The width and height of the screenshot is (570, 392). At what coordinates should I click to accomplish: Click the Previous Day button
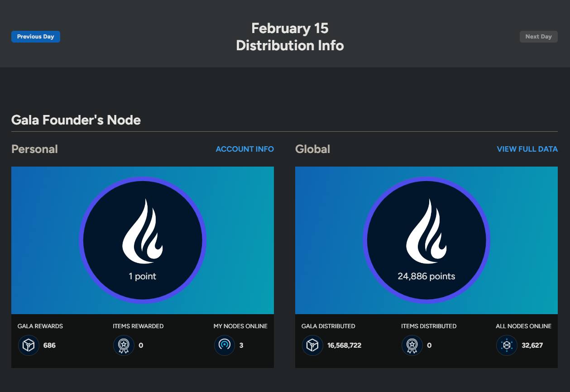[36, 37]
